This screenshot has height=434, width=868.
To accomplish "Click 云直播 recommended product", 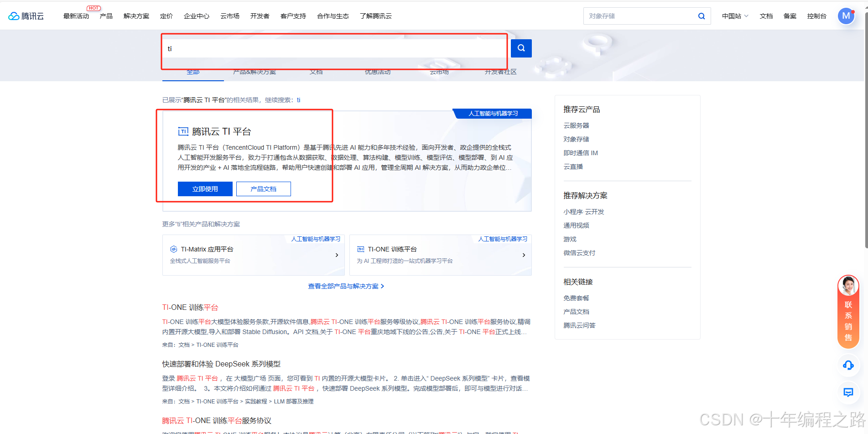I will click(573, 167).
